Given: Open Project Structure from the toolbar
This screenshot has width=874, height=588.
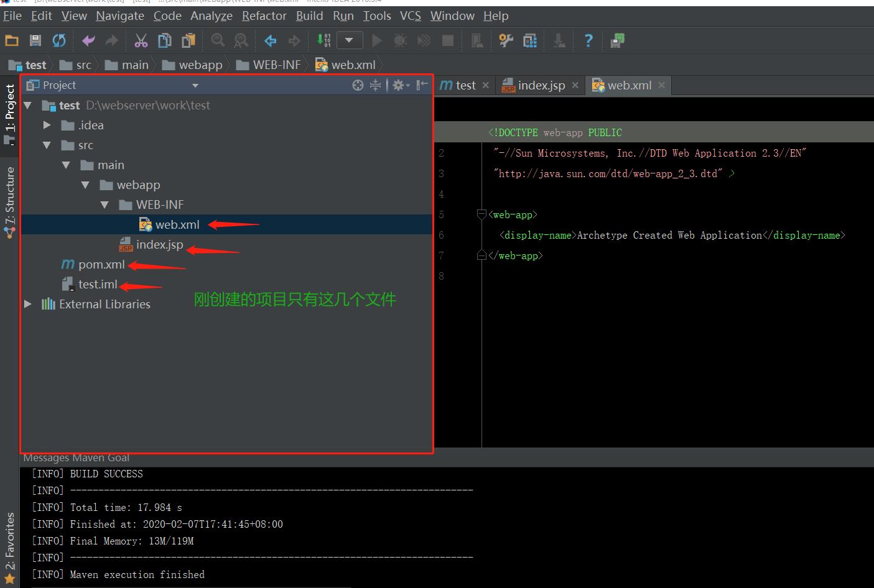Looking at the screenshot, I should pyautogui.click(x=530, y=41).
